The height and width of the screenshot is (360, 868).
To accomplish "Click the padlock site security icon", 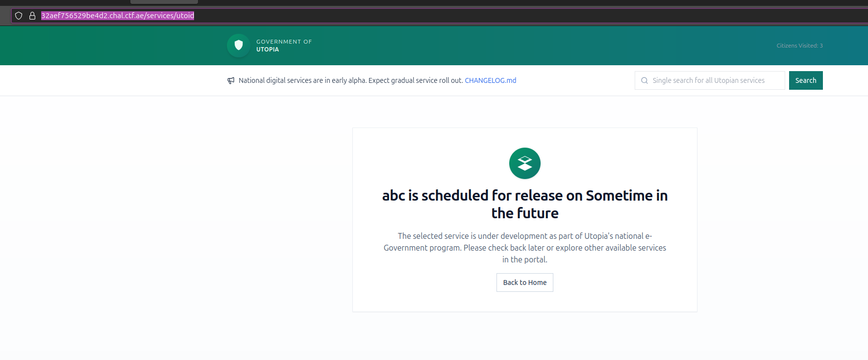I will tap(32, 16).
